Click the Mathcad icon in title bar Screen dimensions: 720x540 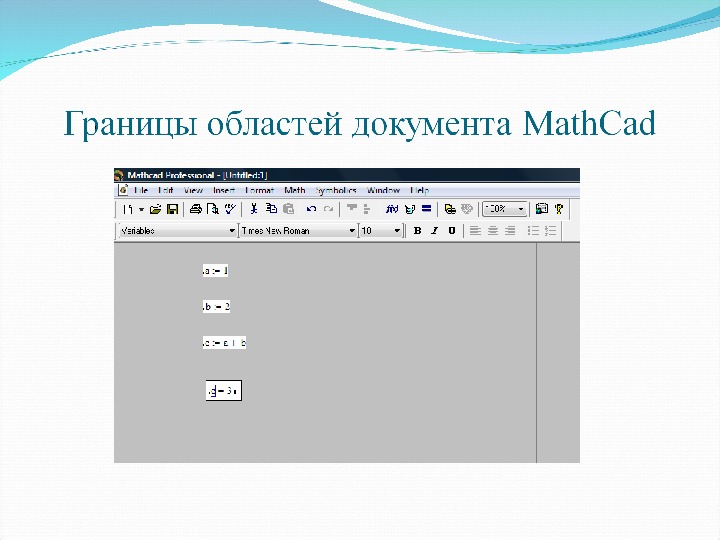[x=119, y=175]
